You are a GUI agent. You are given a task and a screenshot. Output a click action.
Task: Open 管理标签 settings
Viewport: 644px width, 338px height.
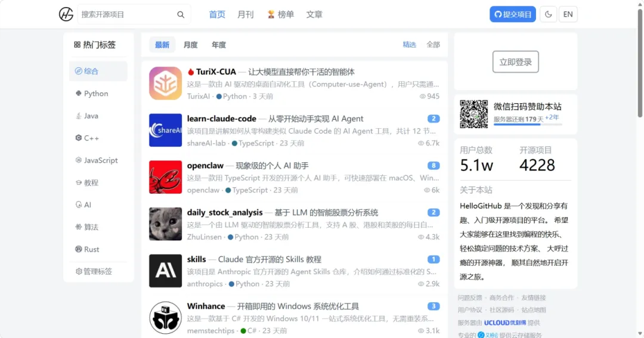click(94, 271)
